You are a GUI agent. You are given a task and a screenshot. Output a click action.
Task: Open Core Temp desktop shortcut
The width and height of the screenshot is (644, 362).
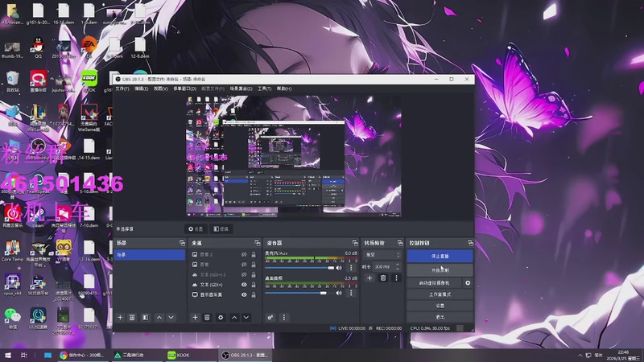tap(12, 251)
